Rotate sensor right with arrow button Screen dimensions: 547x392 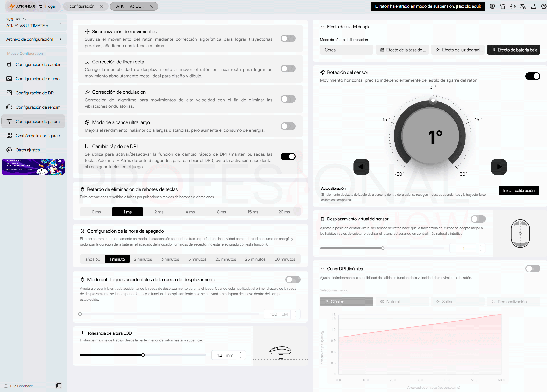(499, 167)
